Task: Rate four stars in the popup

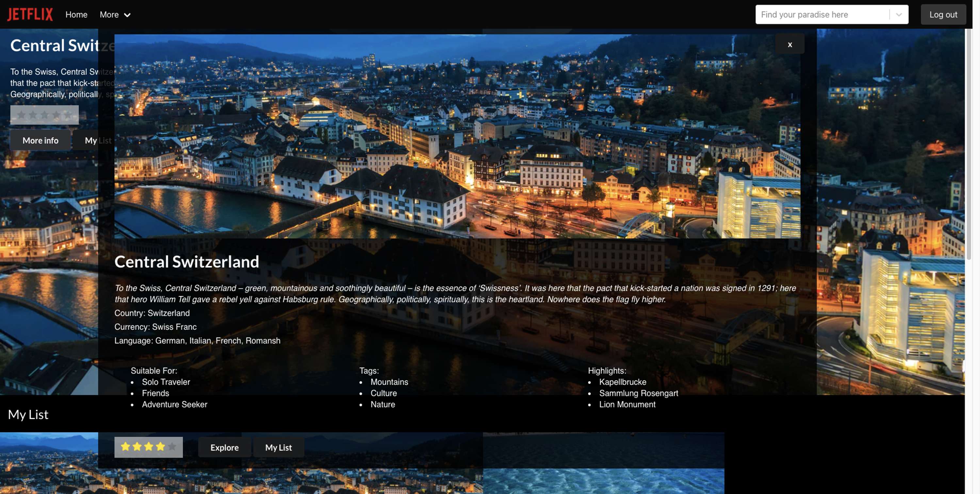Action: coord(160,446)
